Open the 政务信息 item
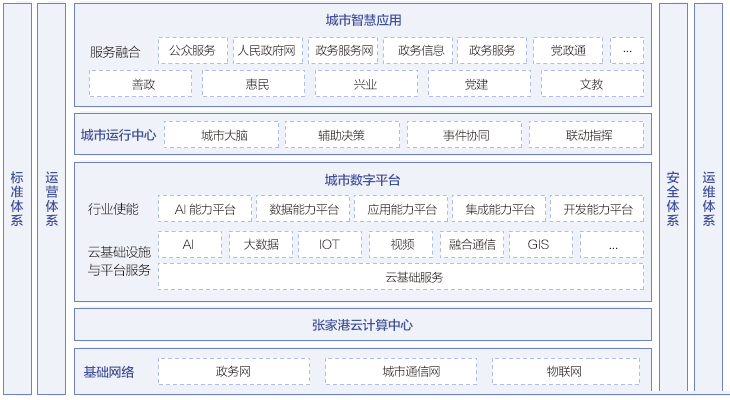This screenshot has height=400, width=730. 420,51
